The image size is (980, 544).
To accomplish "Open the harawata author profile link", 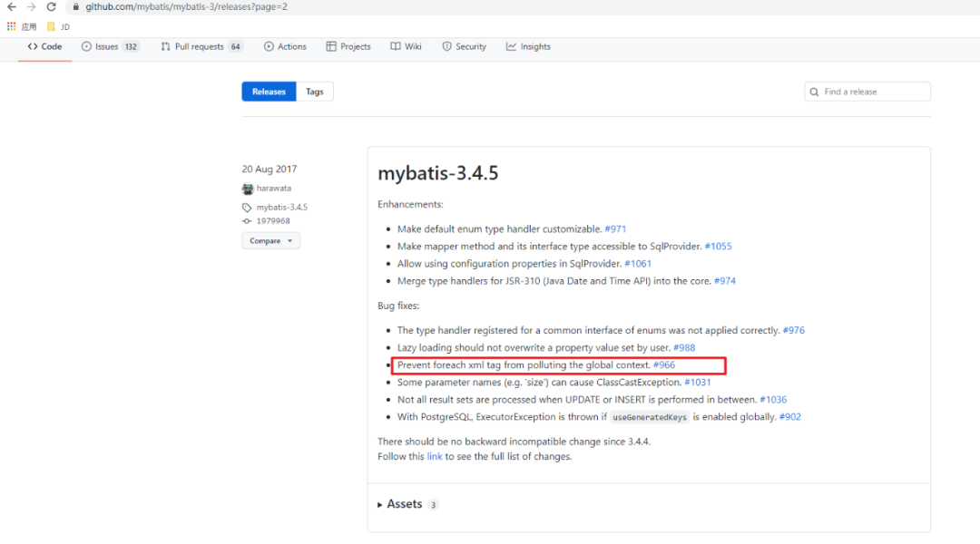I will tap(274, 188).
